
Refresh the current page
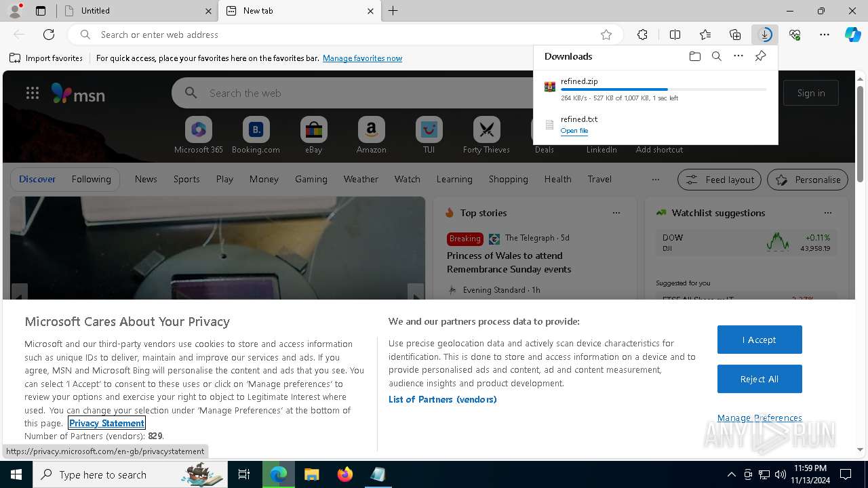point(49,35)
